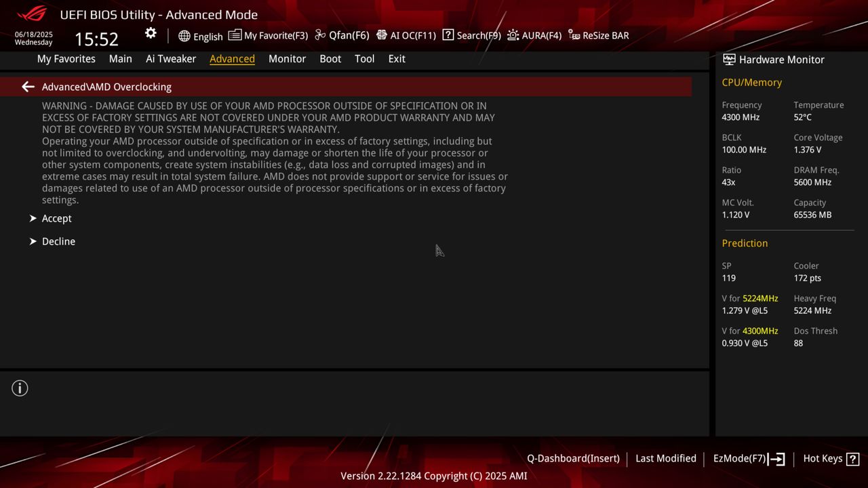Expand the Accept option
Screen dimensions: 868x488
click(x=56, y=218)
